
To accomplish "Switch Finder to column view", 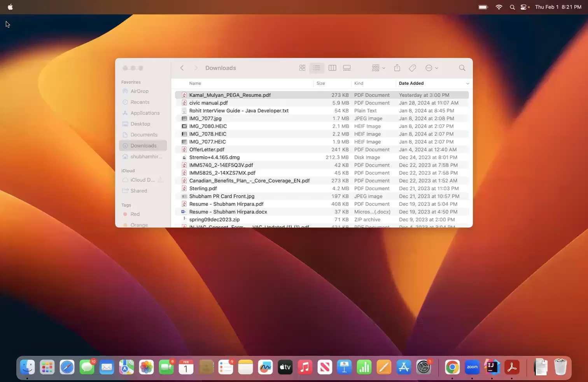I will tap(332, 68).
